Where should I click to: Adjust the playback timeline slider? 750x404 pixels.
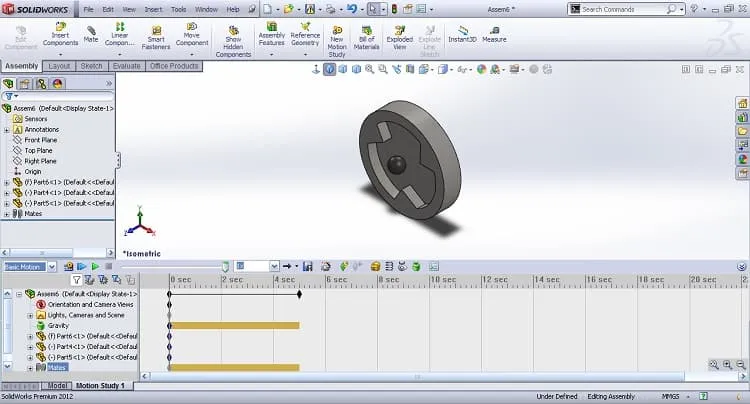pyautogui.click(x=225, y=266)
